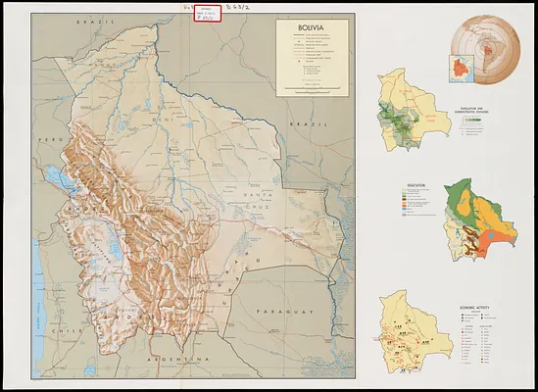The height and width of the screenshot is (392, 538).
Task: Click the BOLIVIA legend title
Action: [311, 27]
